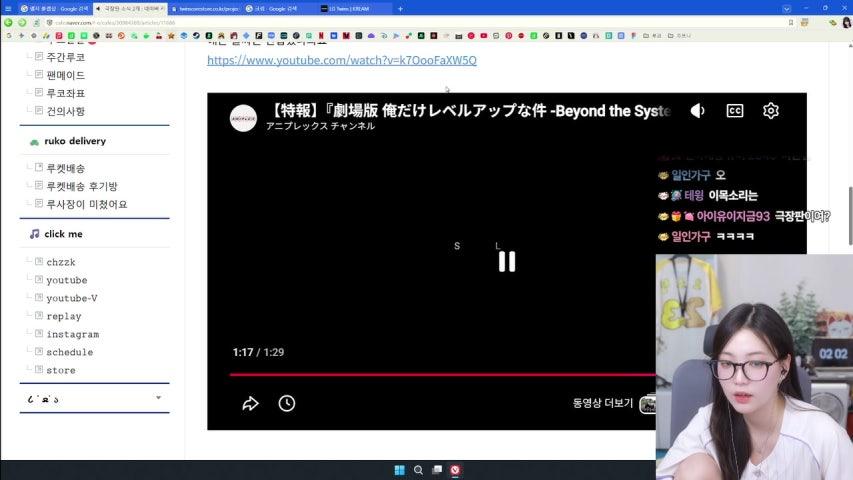This screenshot has height=480, width=853.
Task: Open a new browser tab with plus
Action: pos(400,8)
